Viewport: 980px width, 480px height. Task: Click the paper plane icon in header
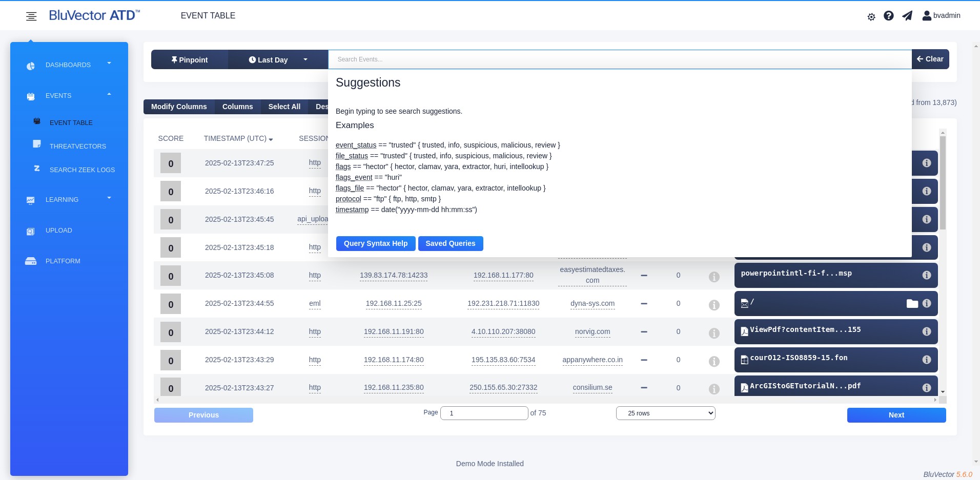[x=907, y=16]
